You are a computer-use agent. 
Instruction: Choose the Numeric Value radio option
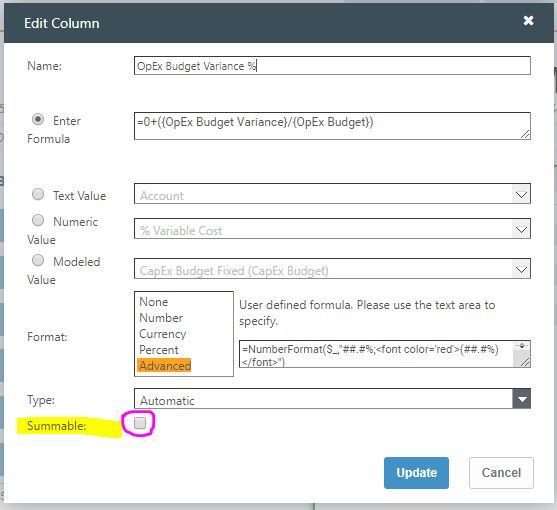pos(38,220)
